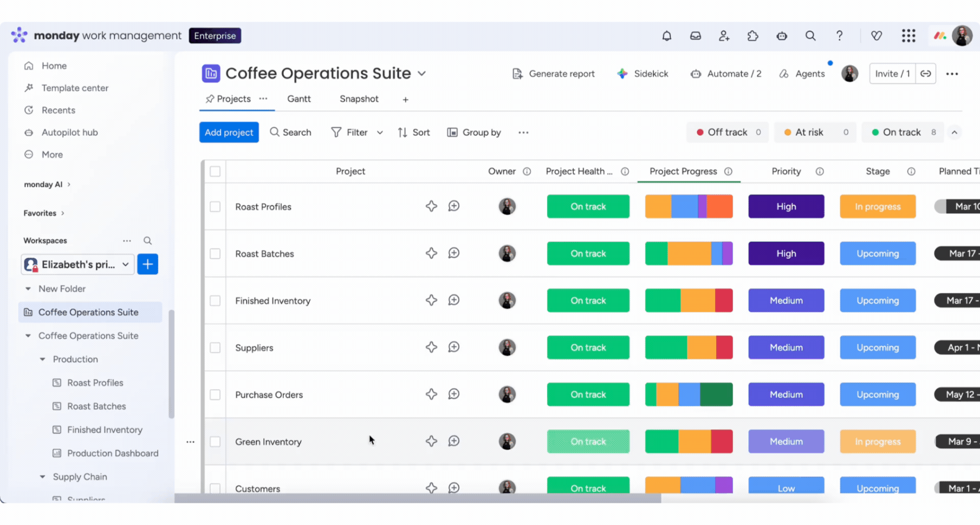
Task: Click High priority label for Roast Batches
Action: pos(786,253)
